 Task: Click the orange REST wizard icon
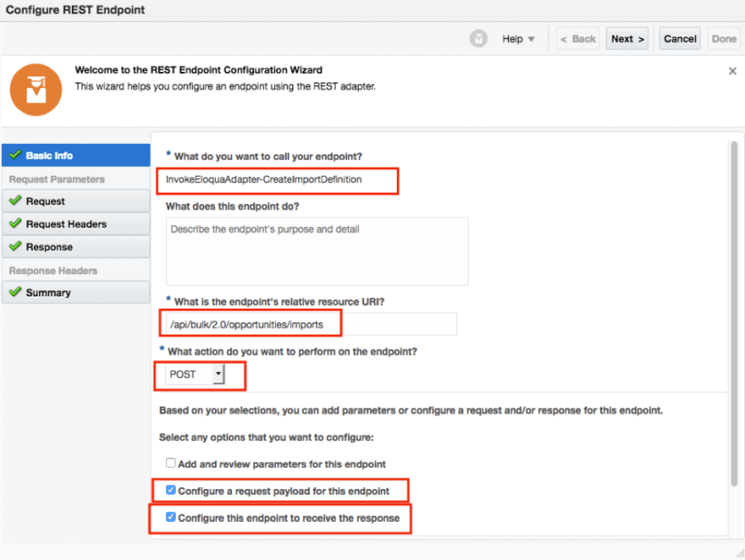click(x=36, y=90)
